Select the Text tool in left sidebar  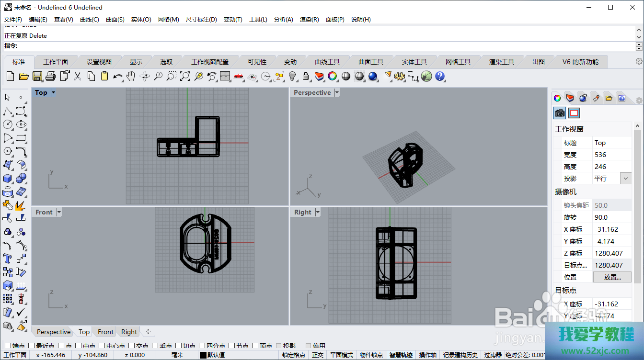(8, 259)
